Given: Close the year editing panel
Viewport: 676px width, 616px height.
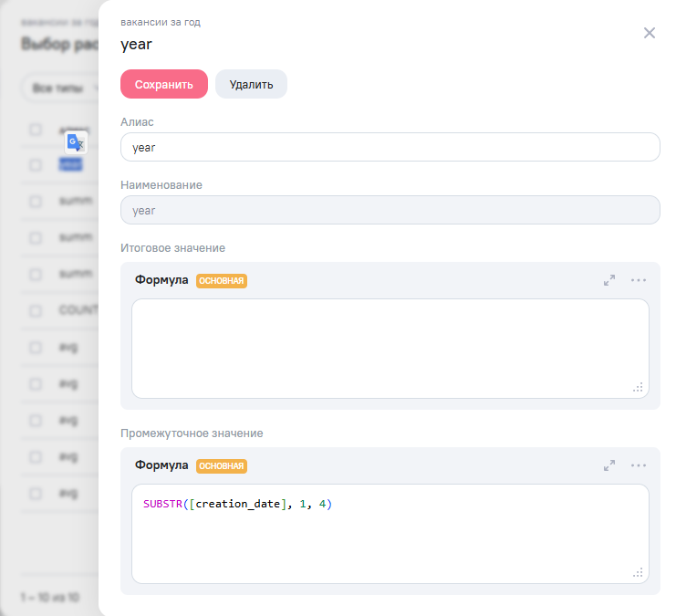Looking at the screenshot, I should [649, 33].
